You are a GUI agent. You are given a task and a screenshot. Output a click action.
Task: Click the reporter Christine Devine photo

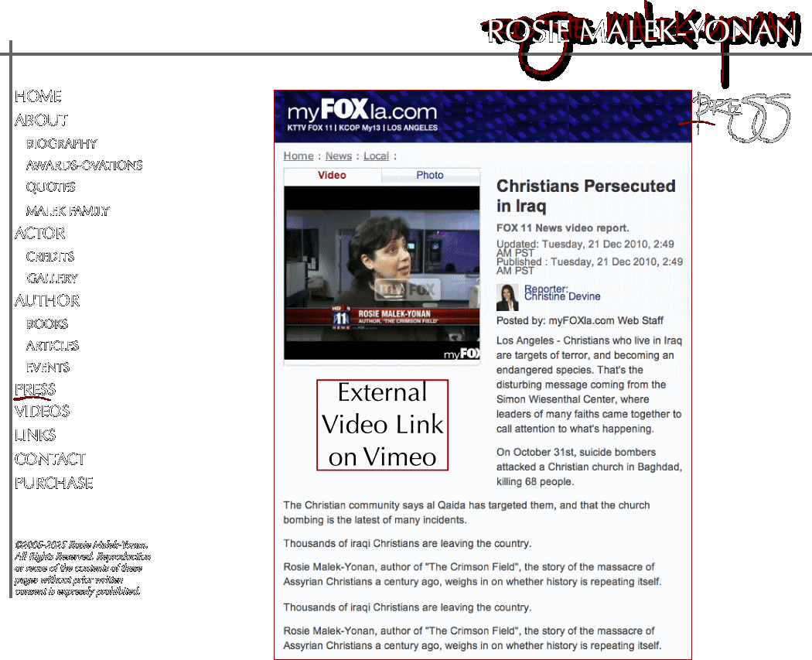[507, 297]
